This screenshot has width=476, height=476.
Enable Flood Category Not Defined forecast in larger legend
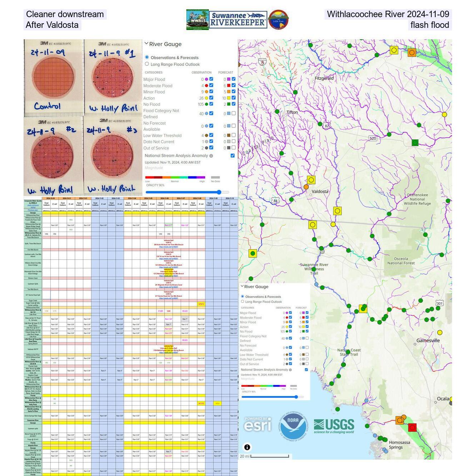click(234, 113)
